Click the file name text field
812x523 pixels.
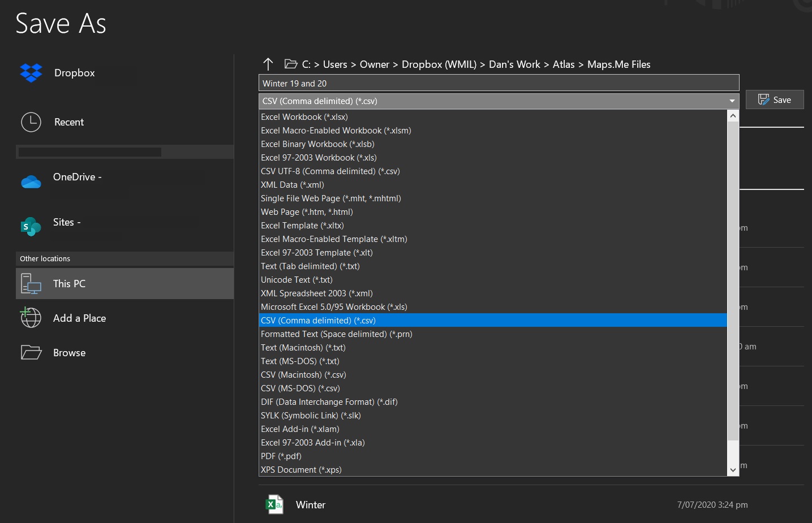tap(499, 83)
